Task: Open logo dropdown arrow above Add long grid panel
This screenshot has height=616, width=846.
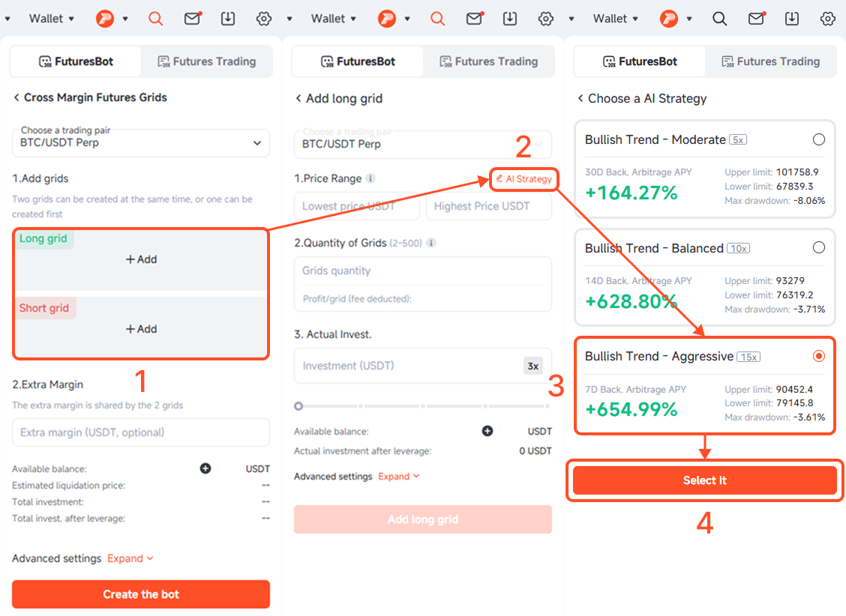Action: [x=407, y=19]
